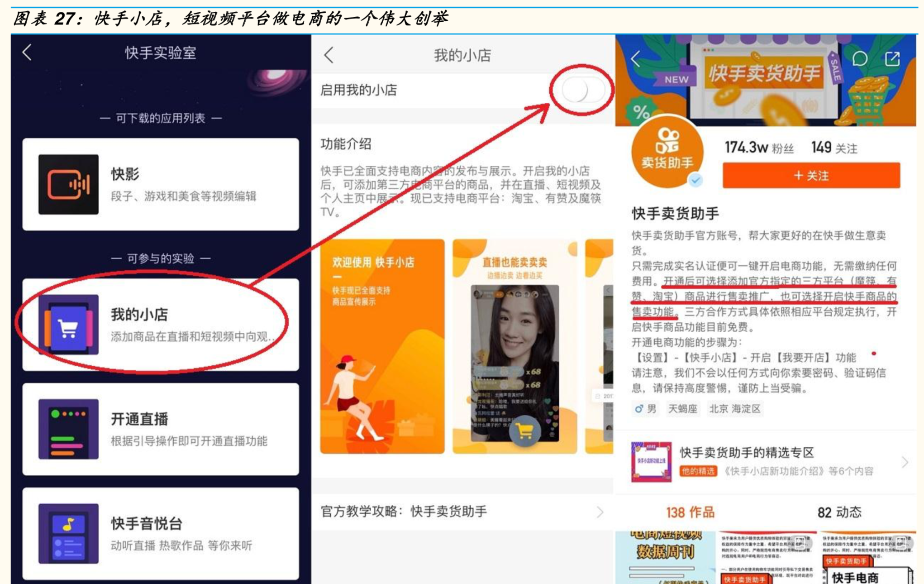Tap the back arrow on 我的小店 screen
This screenshot has width=924, height=584.
[327, 54]
